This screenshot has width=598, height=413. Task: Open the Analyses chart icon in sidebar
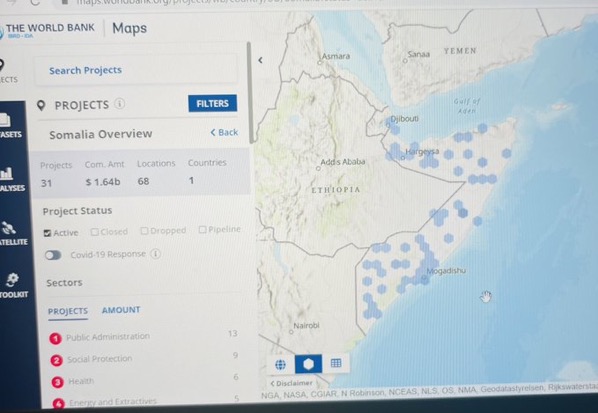pyautogui.click(x=6, y=174)
